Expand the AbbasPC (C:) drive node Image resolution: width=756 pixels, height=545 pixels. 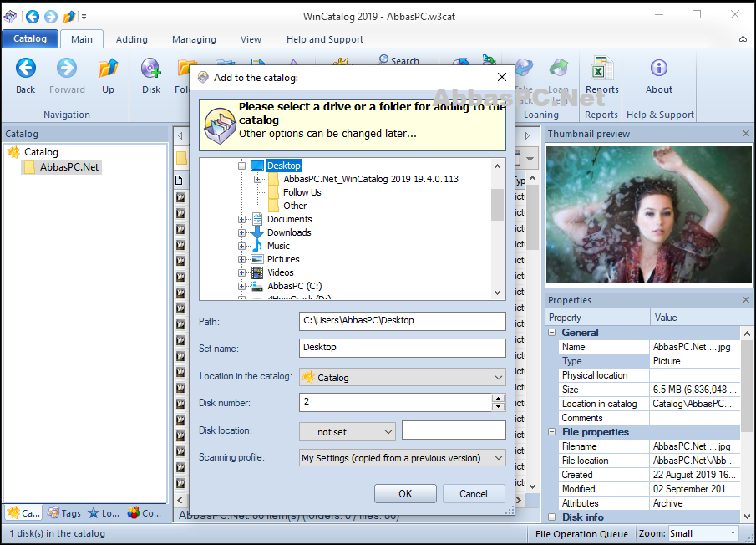pos(241,286)
